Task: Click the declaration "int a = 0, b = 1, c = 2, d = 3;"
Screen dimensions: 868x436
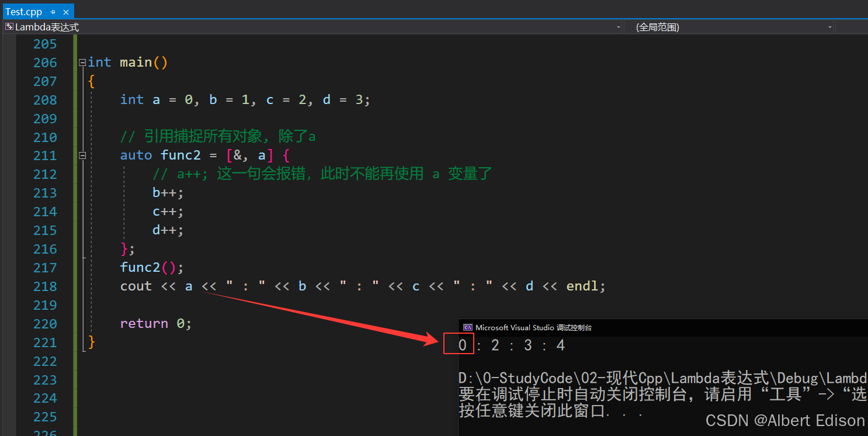Action: (245, 100)
